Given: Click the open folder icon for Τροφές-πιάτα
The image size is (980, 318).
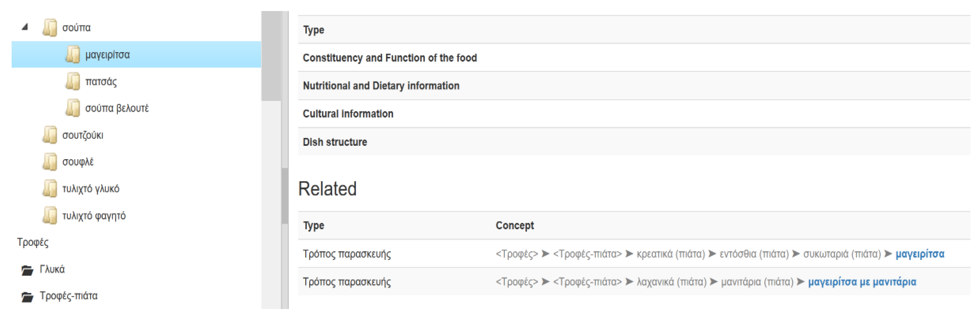Looking at the screenshot, I should point(27,296).
